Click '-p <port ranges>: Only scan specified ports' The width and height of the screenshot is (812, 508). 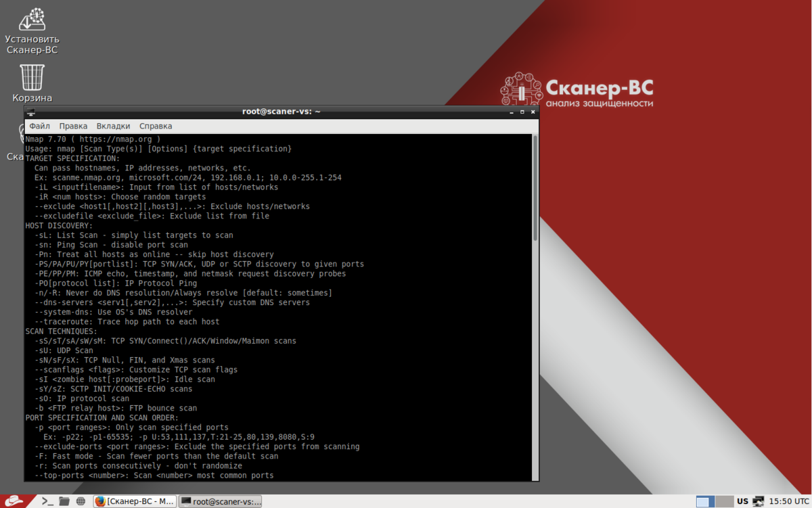(131, 428)
